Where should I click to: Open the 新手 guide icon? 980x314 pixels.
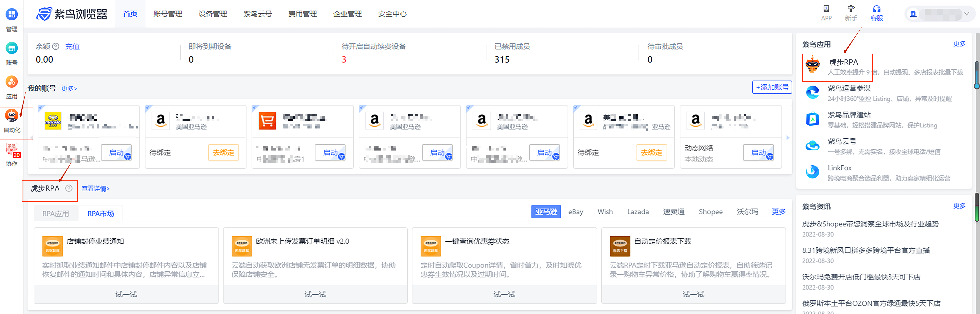851,9
